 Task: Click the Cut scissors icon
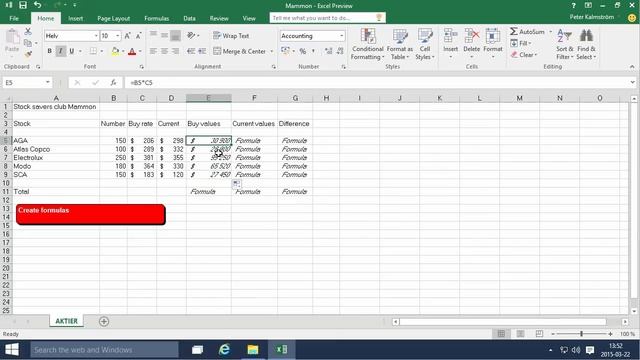(x=28, y=31)
